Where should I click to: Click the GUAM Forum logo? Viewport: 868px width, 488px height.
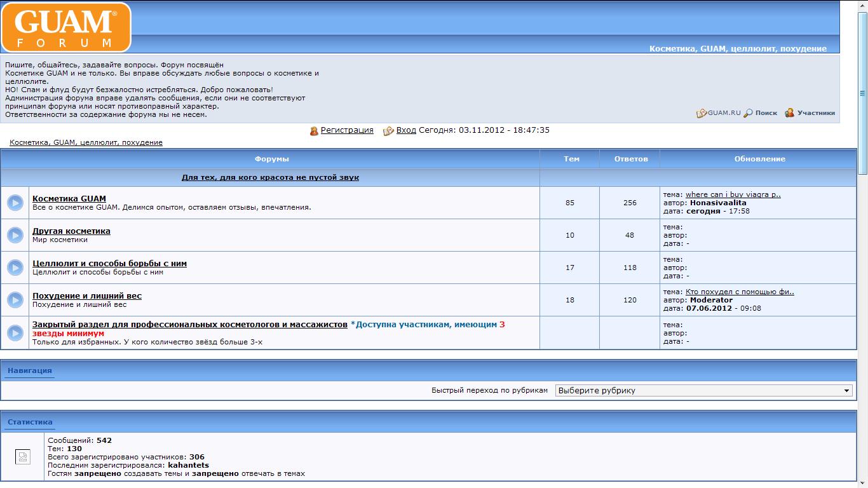click(66, 27)
